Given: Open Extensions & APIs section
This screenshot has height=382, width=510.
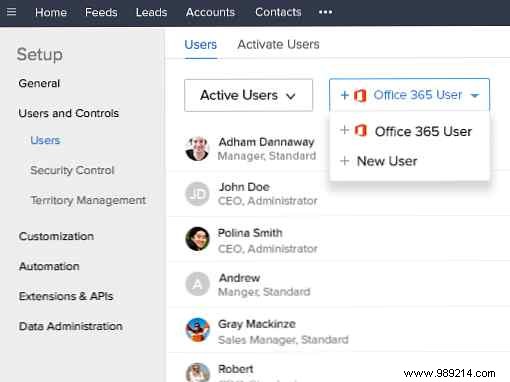Looking at the screenshot, I should pyautogui.click(x=66, y=296).
